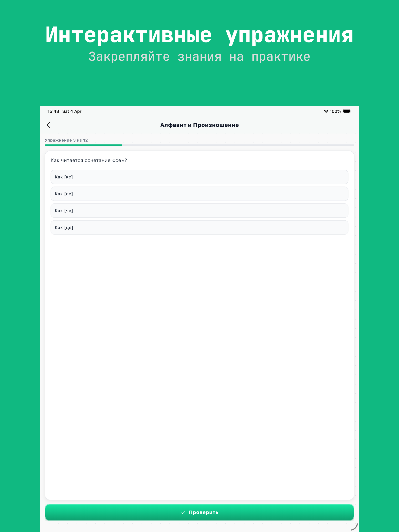
Task: Click the exercise progress bar
Action: pos(199,145)
